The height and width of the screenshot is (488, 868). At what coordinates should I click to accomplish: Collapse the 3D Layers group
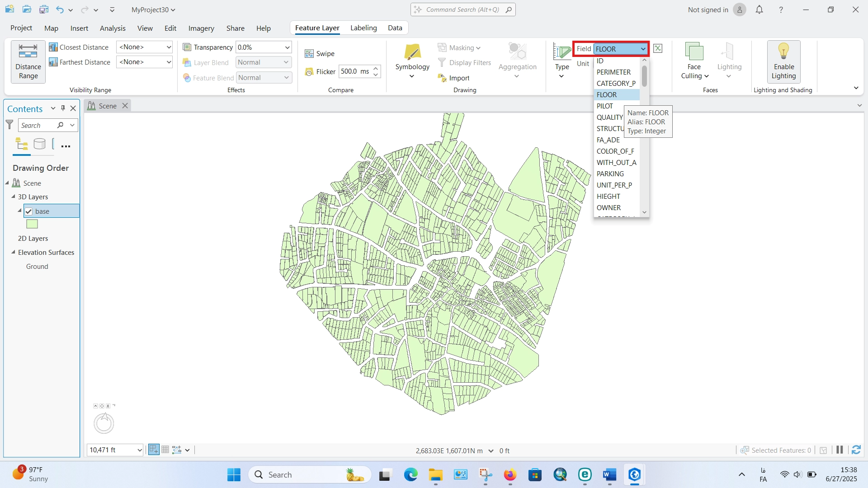click(x=13, y=197)
